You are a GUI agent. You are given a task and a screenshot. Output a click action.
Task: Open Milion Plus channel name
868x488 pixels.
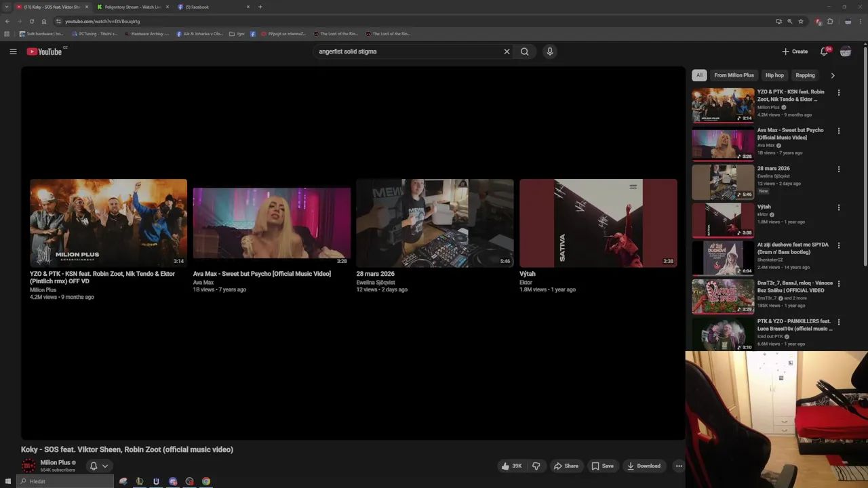[56, 462]
